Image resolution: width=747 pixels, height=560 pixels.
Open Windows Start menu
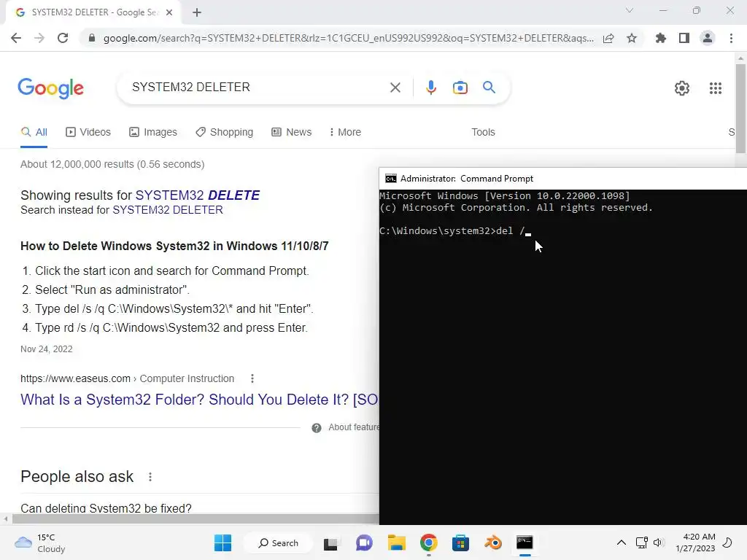pyautogui.click(x=222, y=542)
